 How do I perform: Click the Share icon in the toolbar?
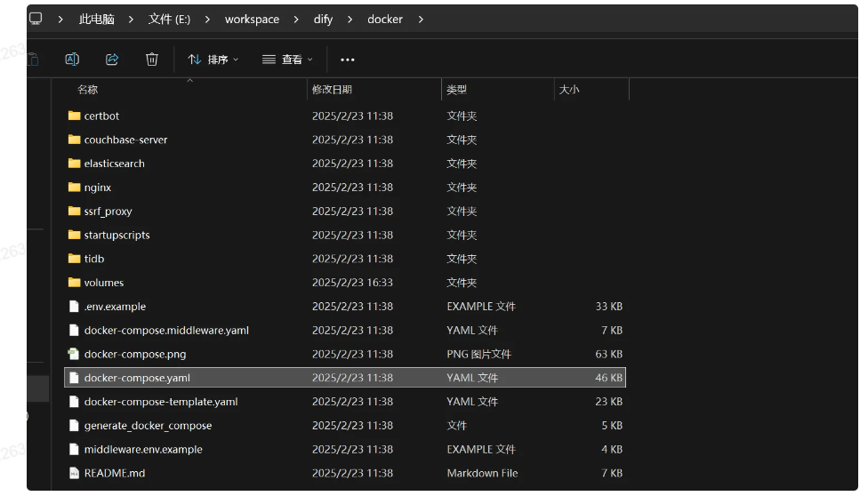tap(112, 60)
